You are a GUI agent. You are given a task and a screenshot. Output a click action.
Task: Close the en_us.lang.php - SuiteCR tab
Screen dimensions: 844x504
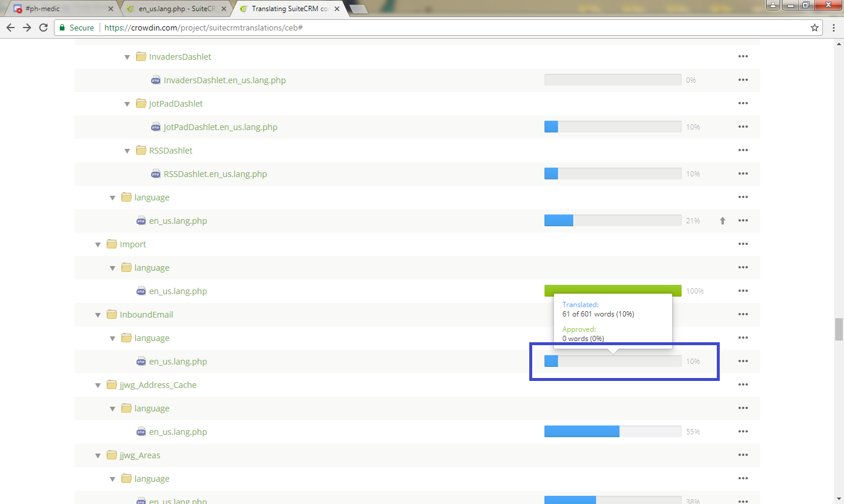point(224,9)
